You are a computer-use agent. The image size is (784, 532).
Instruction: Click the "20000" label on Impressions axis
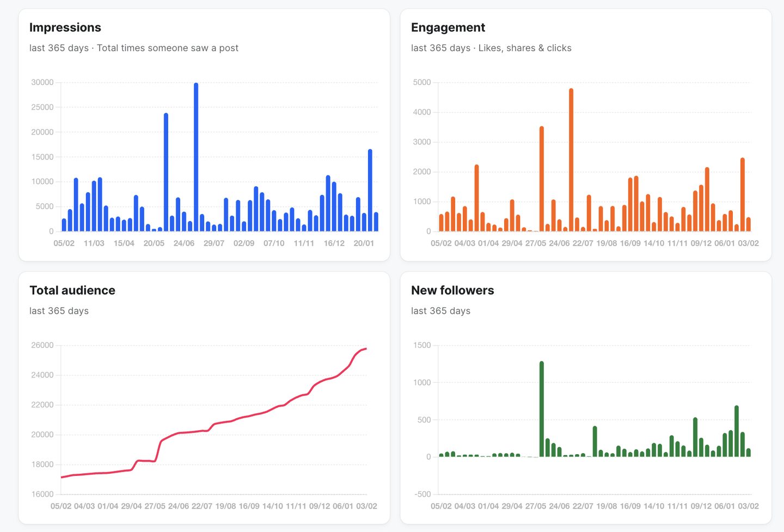(x=42, y=132)
